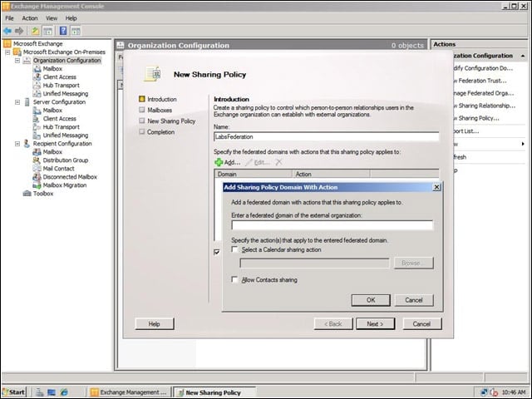
Task: Toggle the console tree pane toolbar icon
Action: click(x=48, y=32)
